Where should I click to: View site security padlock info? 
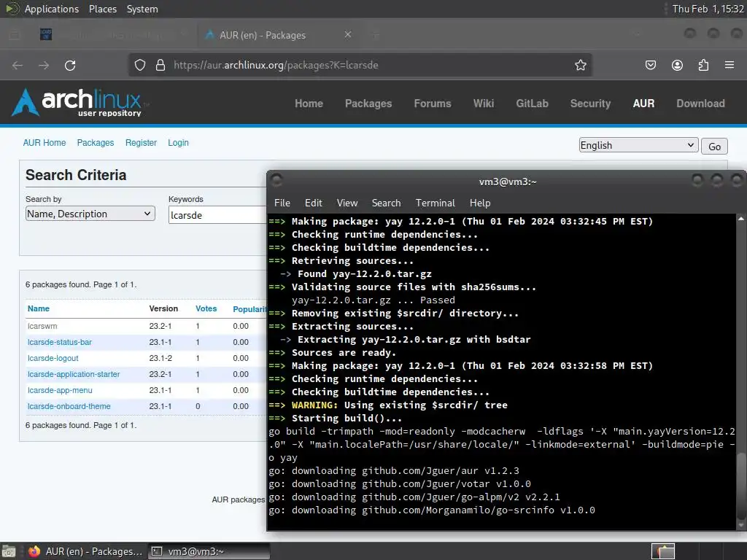click(160, 65)
